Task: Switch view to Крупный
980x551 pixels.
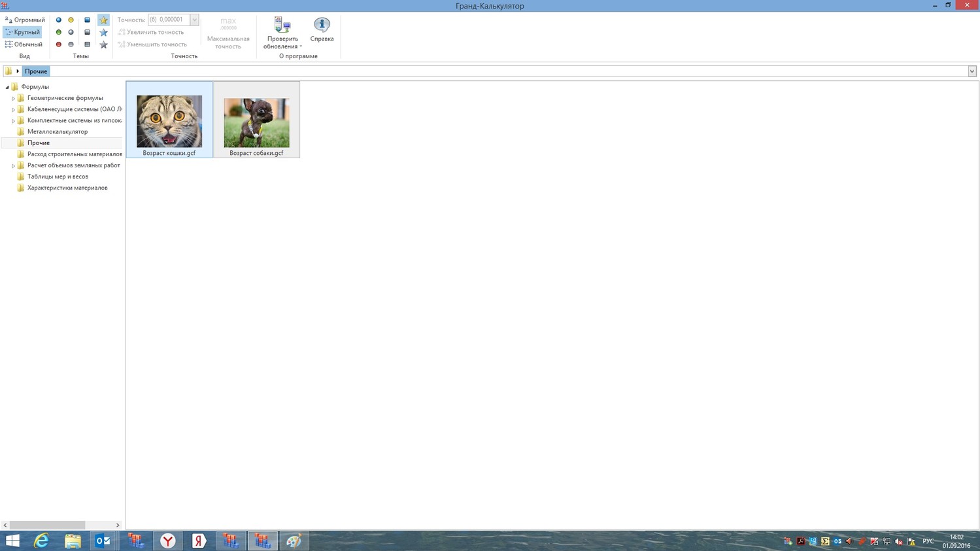Action: (23, 32)
